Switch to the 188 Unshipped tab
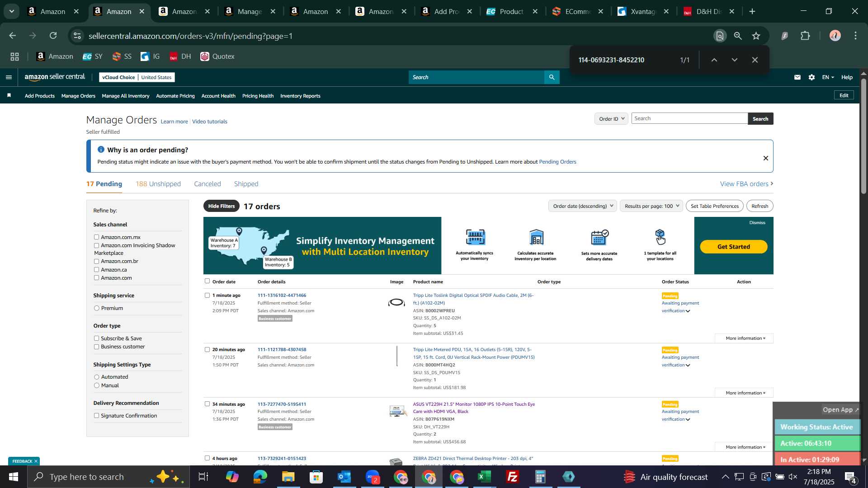868x488 pixels. click(x=158, y=184)
